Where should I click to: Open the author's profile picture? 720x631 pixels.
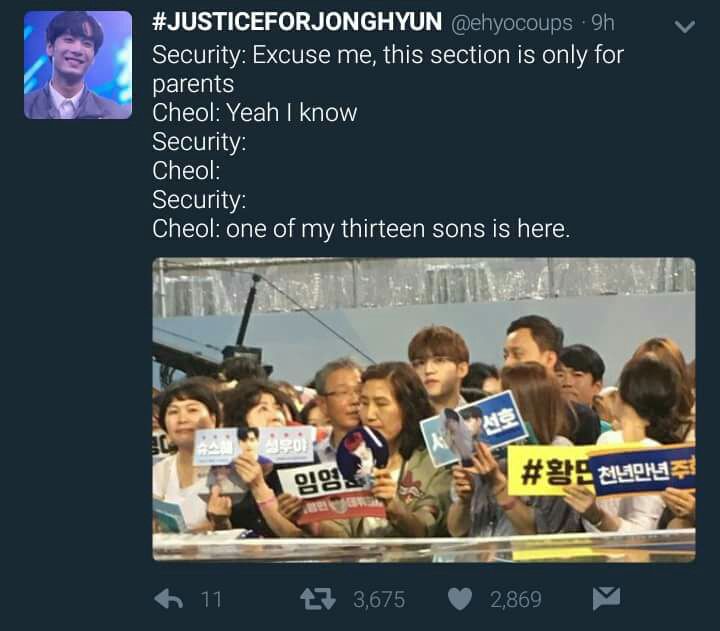click(x=78, y=65)
